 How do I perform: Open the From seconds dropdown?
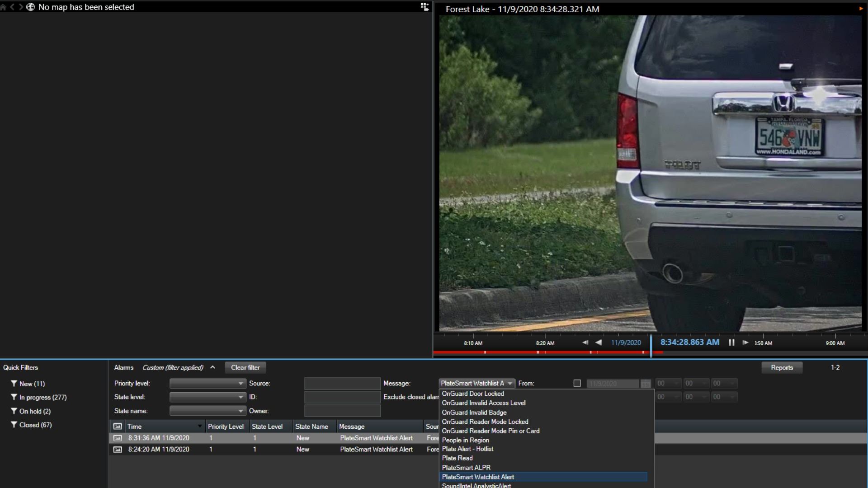724,383
